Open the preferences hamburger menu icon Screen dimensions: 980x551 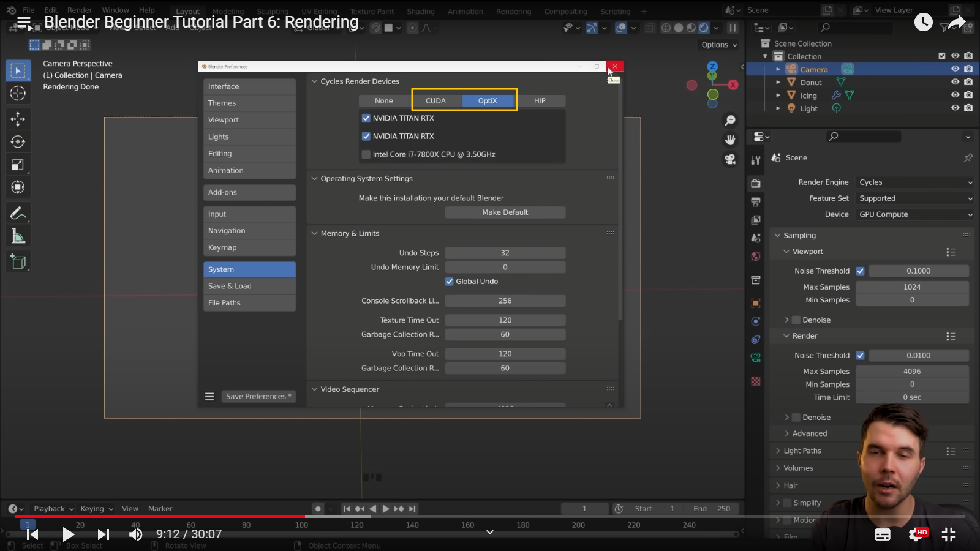click(209, 397)
